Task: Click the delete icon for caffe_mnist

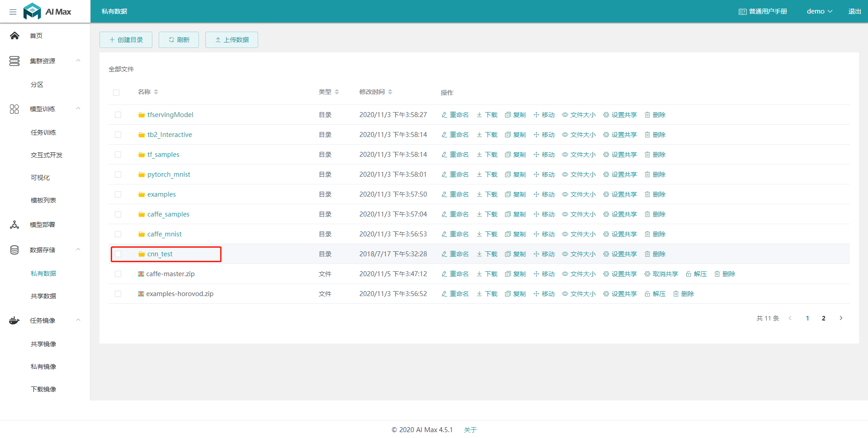Action: [x=648, y=234]
